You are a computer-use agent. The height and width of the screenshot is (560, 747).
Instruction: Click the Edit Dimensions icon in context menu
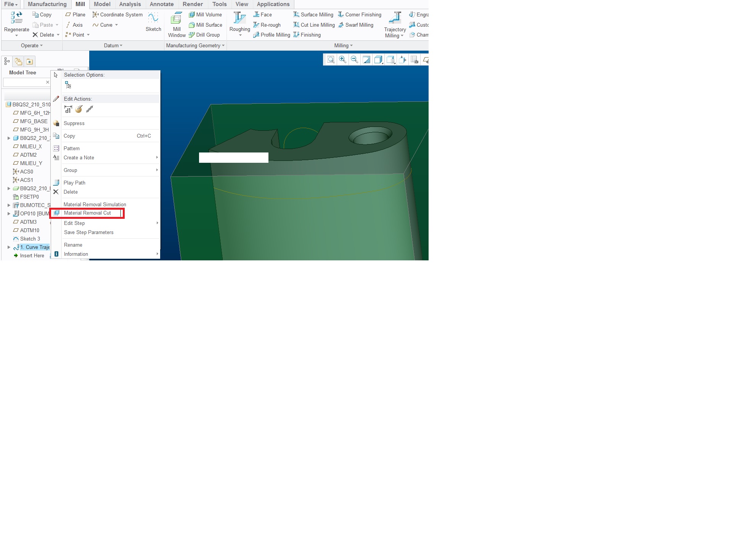click(68, 109)
